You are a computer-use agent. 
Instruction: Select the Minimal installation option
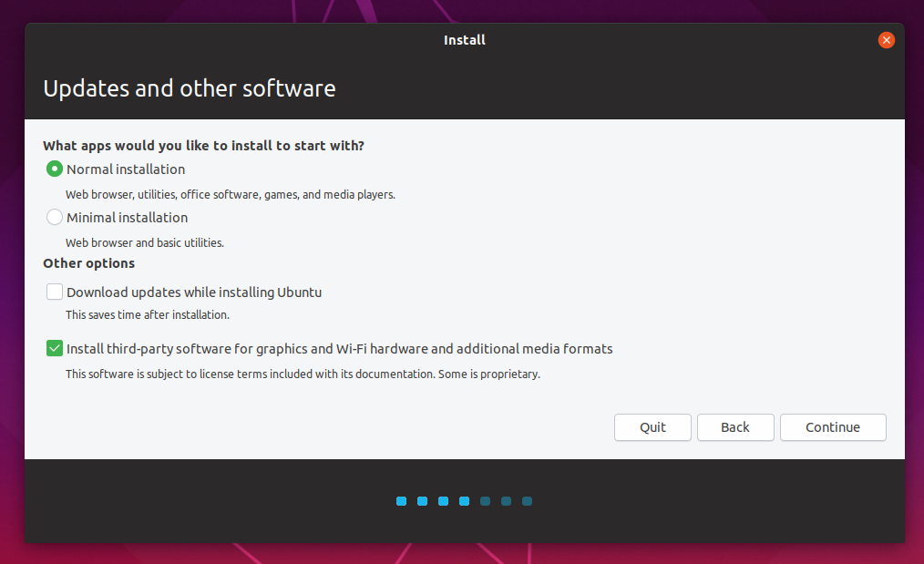click(54, 217)
